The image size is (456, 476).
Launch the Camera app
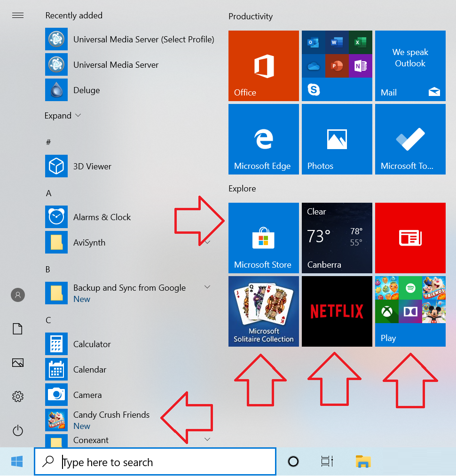click(130, 395)
